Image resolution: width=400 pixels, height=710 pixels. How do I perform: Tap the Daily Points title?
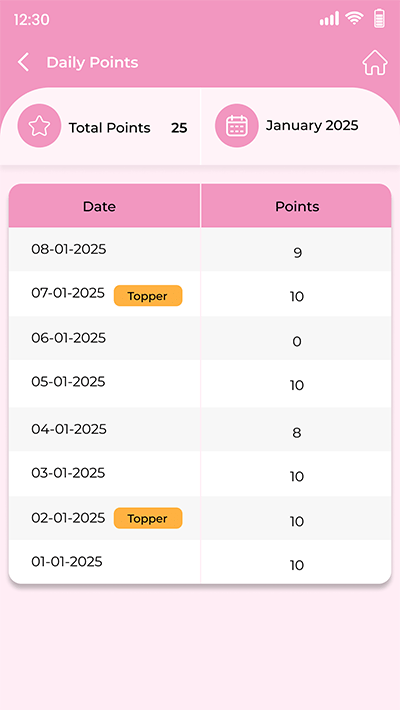pos(92,62)
